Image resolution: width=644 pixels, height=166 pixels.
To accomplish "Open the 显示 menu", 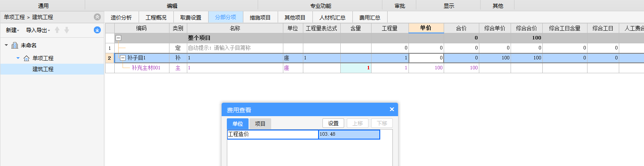I will click(x=449, y=6).
